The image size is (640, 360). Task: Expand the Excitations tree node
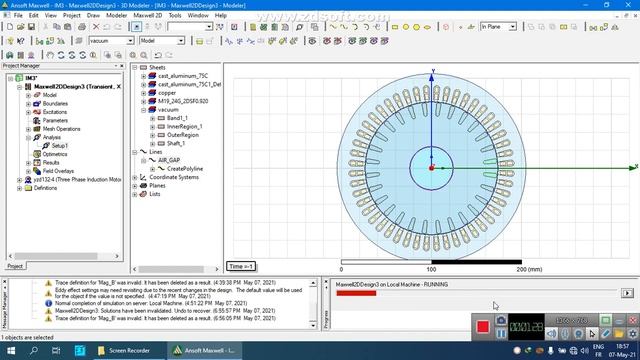[x=28, y=112]
